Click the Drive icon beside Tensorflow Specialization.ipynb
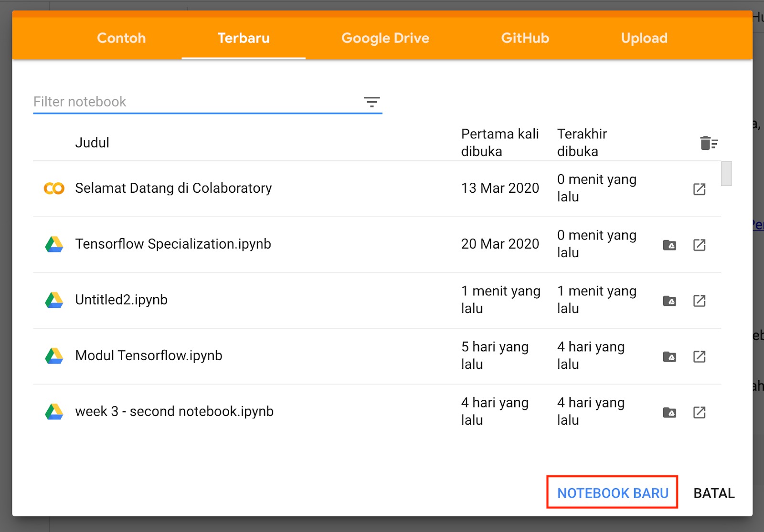The image size is (764, 532). [54, 244]
